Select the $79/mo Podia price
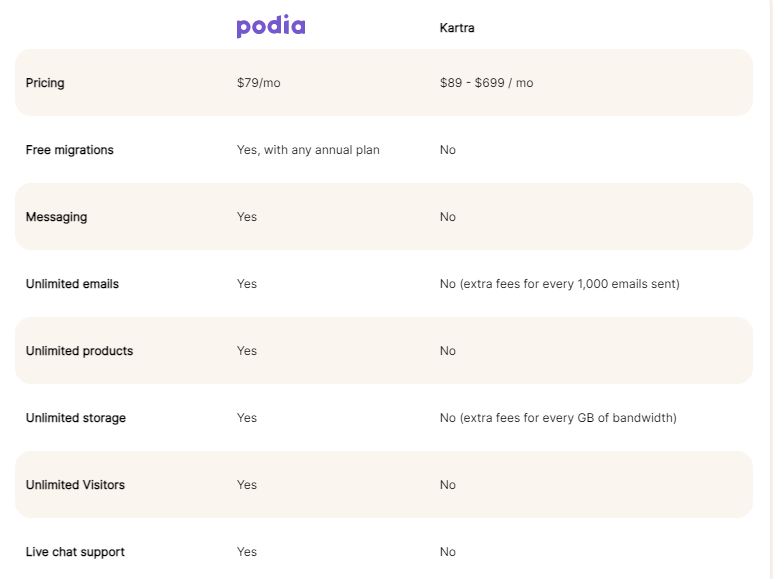The width and height of the screenshot is (773, 579). 258,83
